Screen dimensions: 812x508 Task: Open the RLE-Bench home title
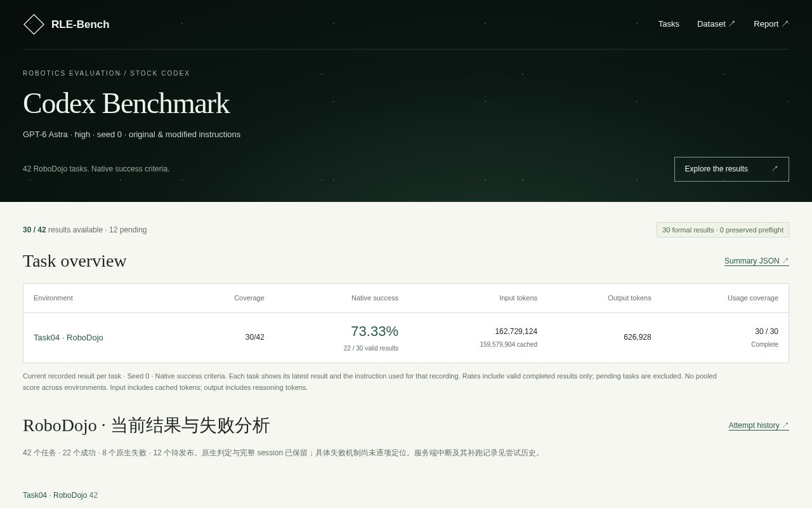pos(80,24)
